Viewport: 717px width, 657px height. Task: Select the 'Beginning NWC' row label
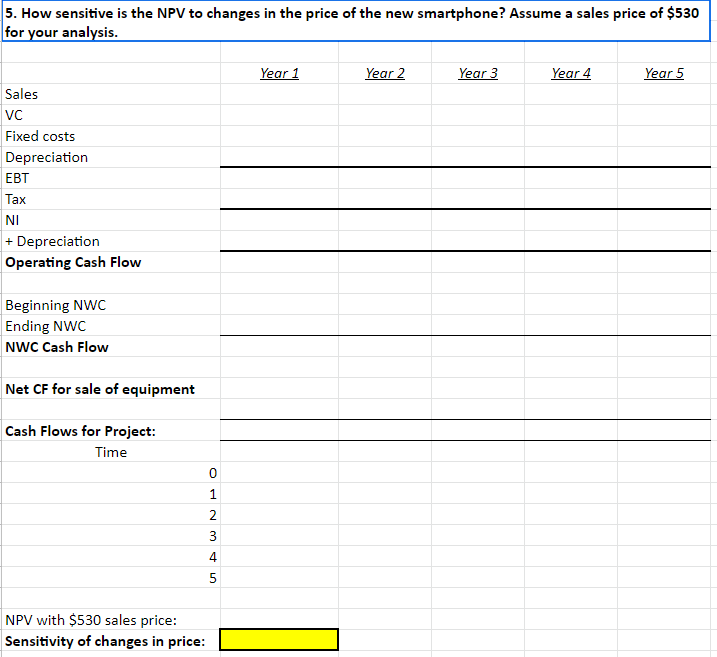[x=56, y=305]
